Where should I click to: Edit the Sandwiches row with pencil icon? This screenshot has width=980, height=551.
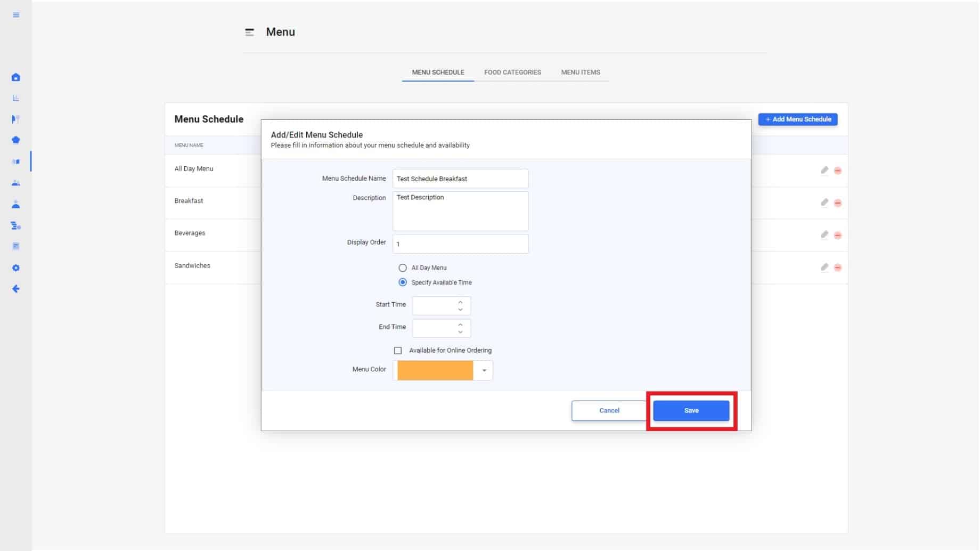tap(824, 268)
